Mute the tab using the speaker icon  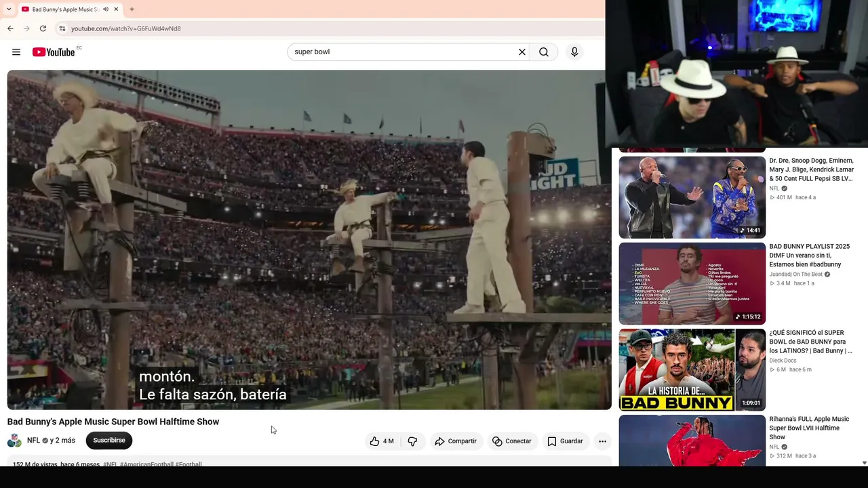pyautogui.click(x=106, y=9)
